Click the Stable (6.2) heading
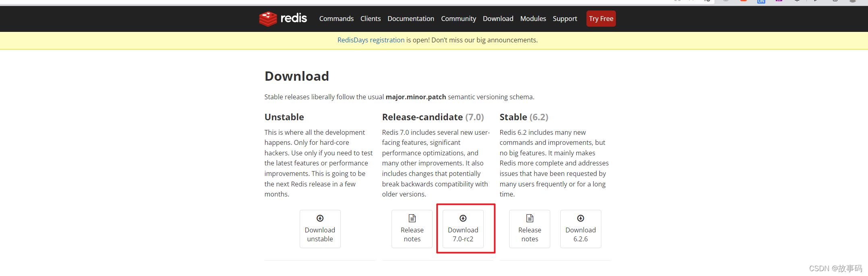Image resolution: width=868 pixels, height=276 pixels. pos(524,117)
